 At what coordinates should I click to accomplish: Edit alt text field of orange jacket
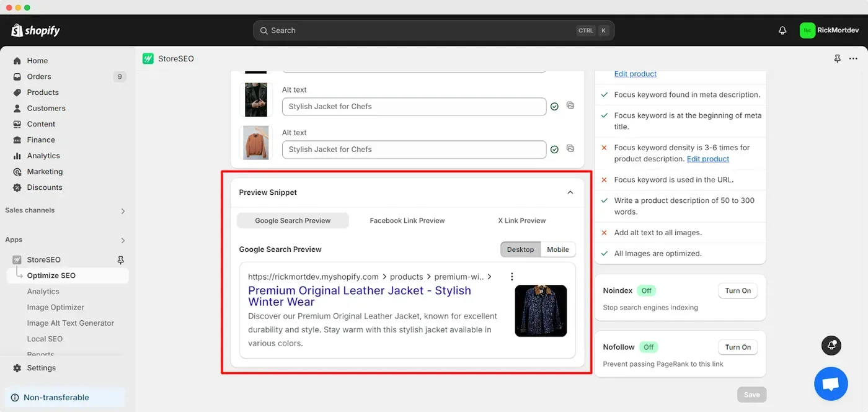coord(414,150)
